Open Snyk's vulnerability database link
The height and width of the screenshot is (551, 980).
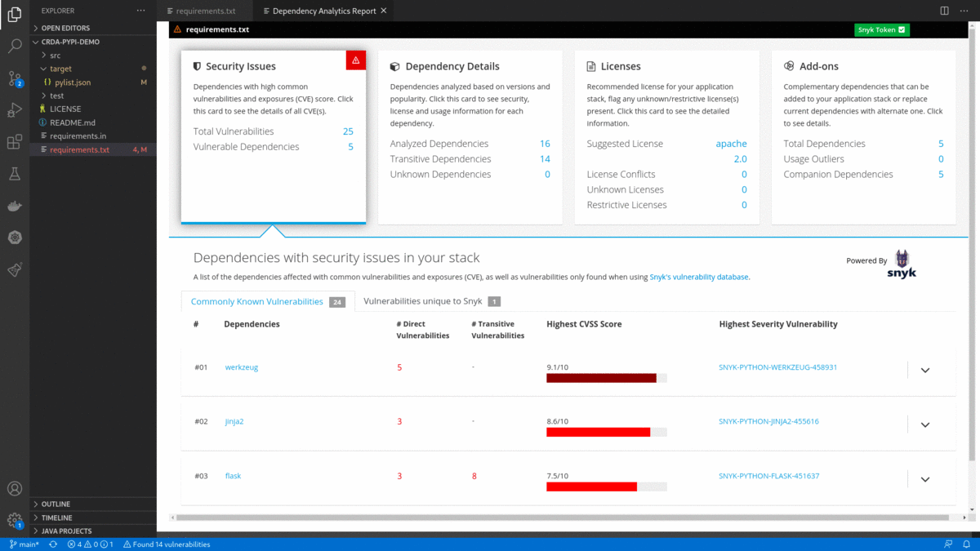point(699,277)
